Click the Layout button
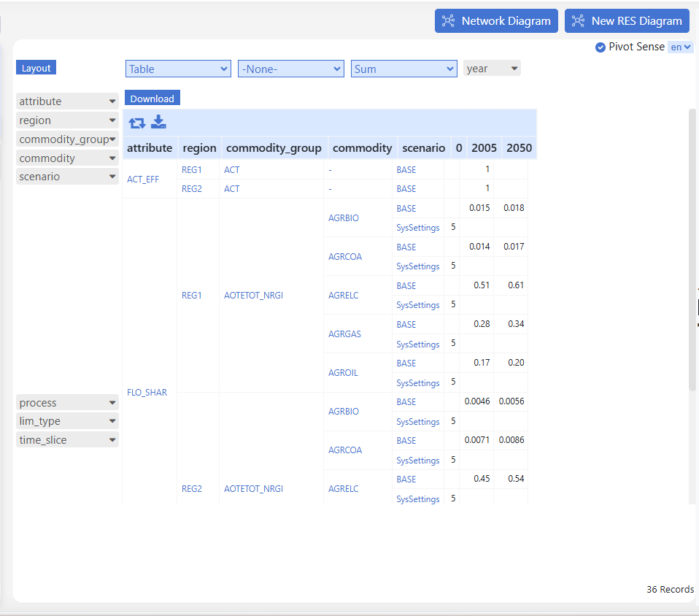699x616 pixels. pos(36,68)
